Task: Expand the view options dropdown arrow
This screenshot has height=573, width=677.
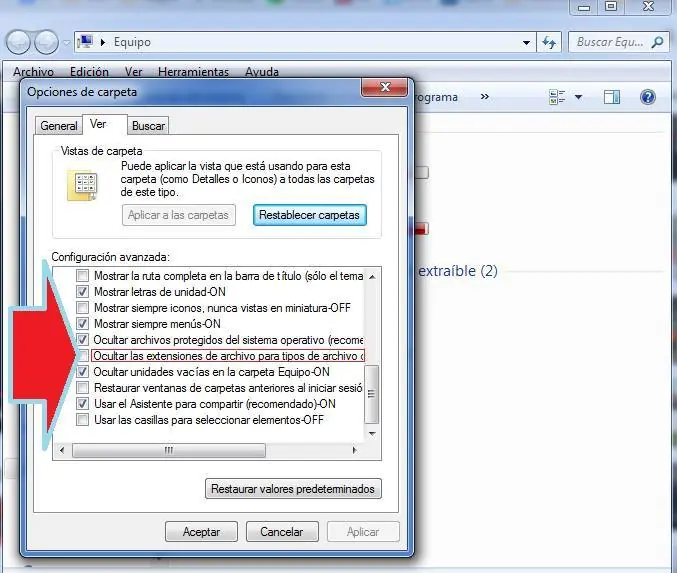Action: (579, 97)
